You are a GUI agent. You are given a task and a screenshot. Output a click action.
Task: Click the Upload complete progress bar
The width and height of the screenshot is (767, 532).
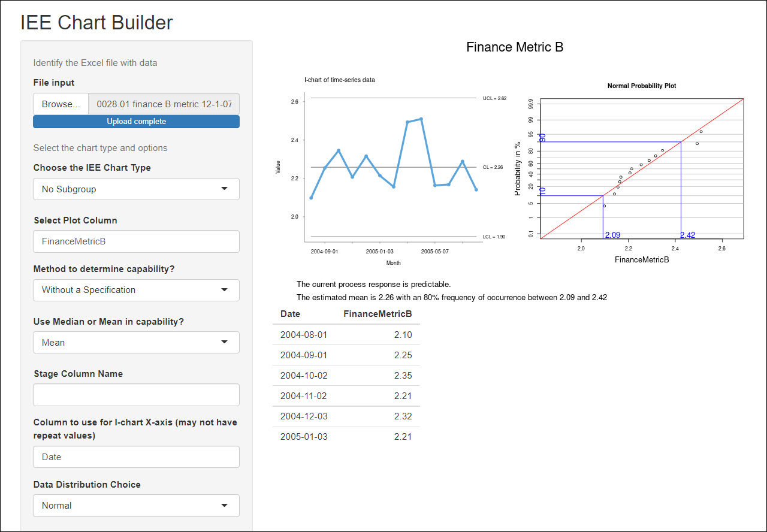(x=136, y=122)
